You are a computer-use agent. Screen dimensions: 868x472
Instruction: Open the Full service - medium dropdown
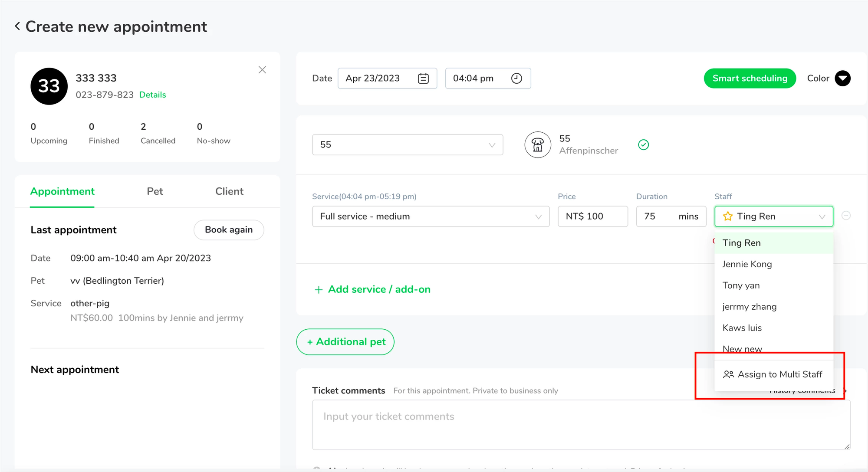tap(431, 216)
